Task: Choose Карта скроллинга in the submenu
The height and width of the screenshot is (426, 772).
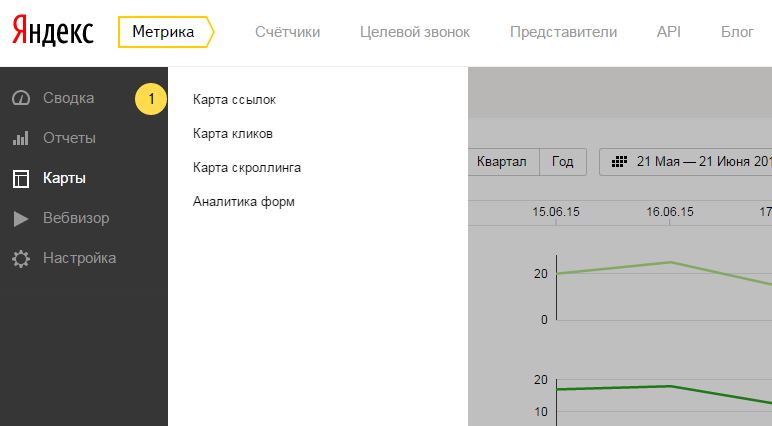Action: (247, 167)
